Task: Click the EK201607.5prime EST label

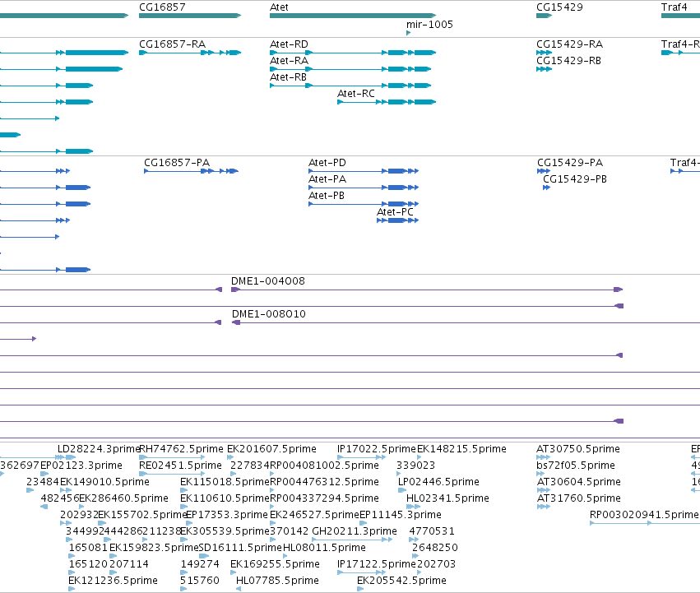Action: (x=271, y=449)
